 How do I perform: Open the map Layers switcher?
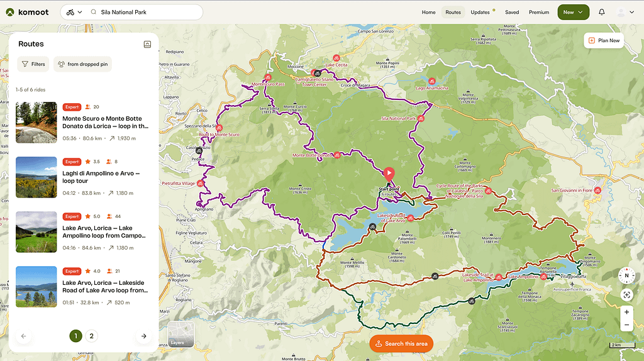tap(180, 334)
